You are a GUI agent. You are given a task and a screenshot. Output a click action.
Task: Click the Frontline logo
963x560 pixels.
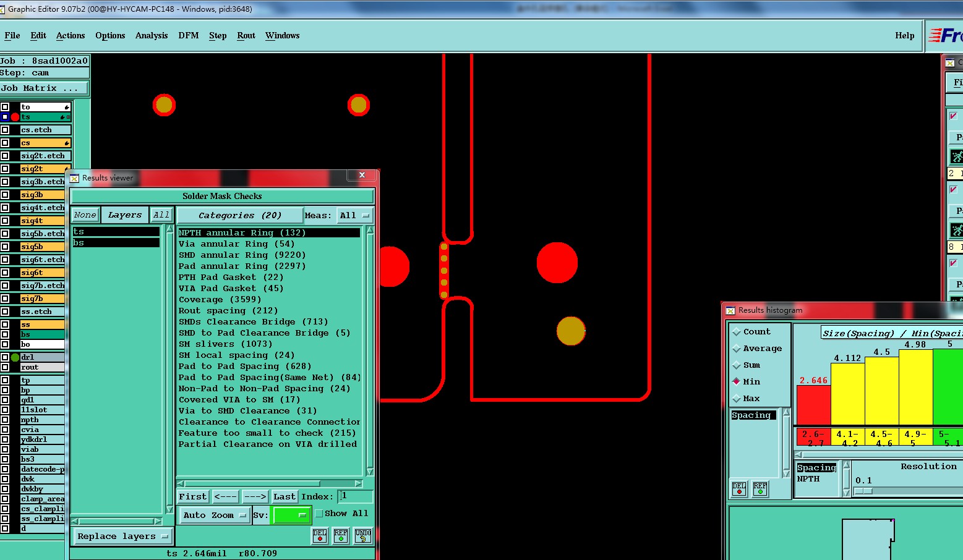pyautogui.click(x=946, y=36)
